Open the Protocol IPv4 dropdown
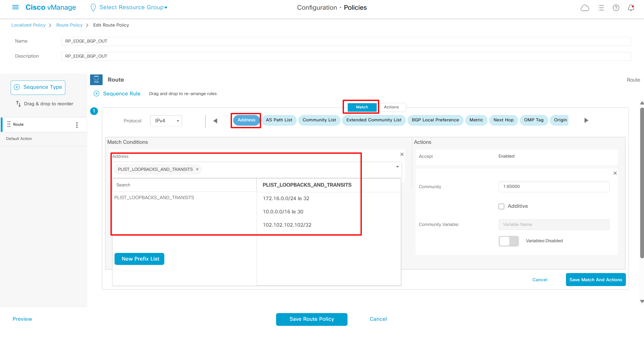 point(166,121)
